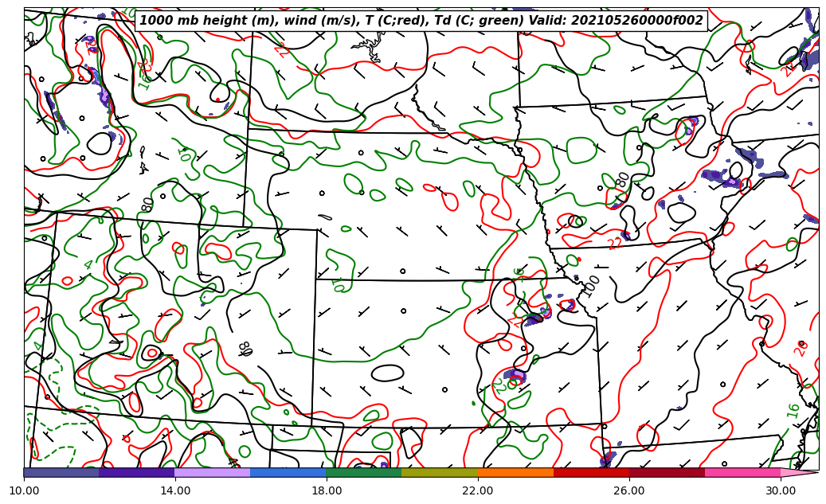Click the black 100 height contour label

tap(590, 285)
